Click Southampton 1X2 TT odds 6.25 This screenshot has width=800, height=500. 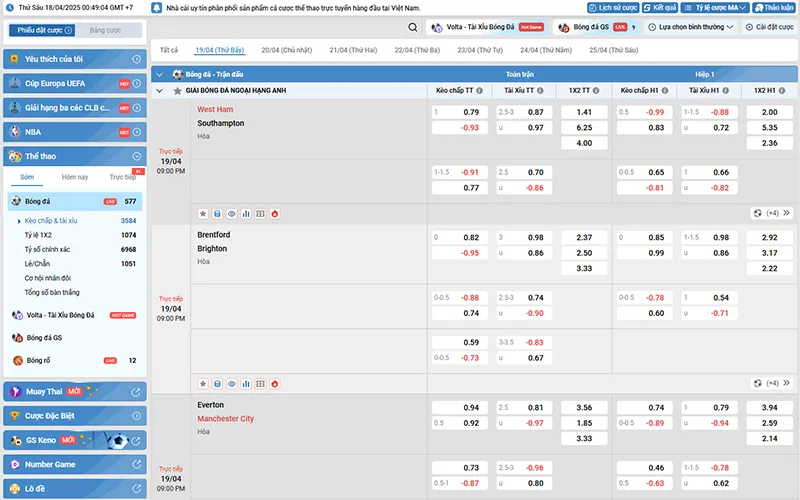(584, 128)
